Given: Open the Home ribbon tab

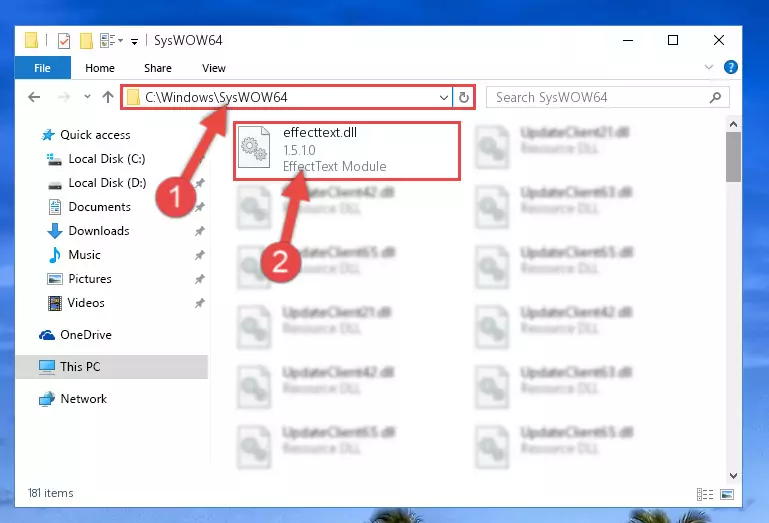Looking at the screenshot, I should [100, 68].
